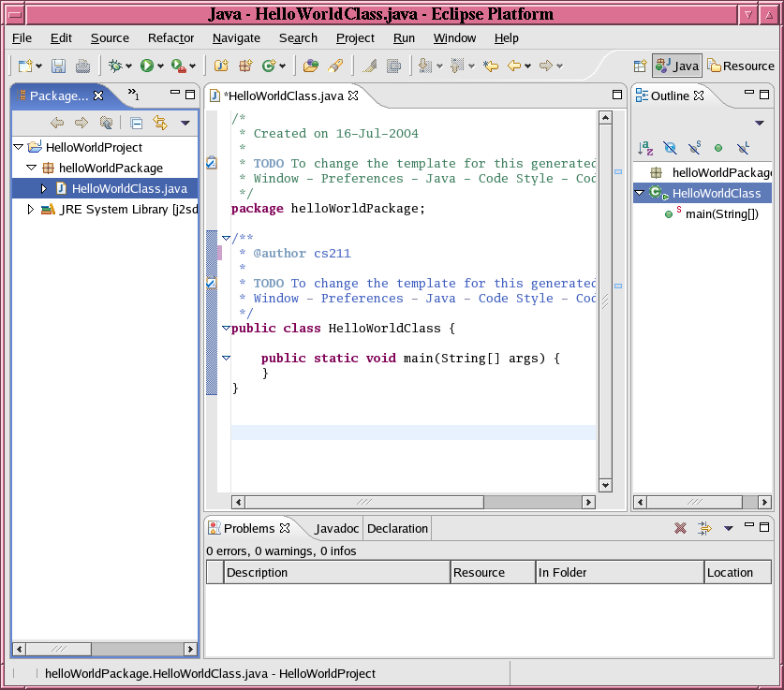Click editor vertical scrollbar down arrow
This screenshot has height=690, width=784.
click(x=605, y=485)
